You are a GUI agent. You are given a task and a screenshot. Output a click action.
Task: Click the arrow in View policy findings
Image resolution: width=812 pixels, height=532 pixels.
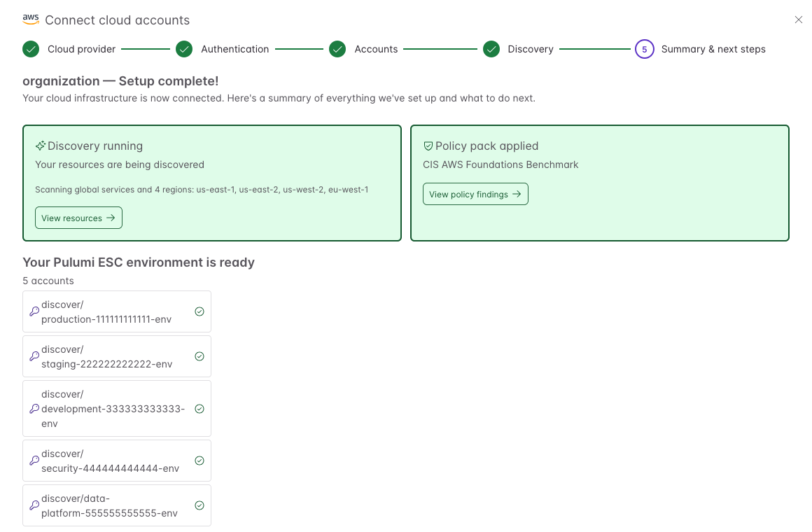(x=517, y=195)
